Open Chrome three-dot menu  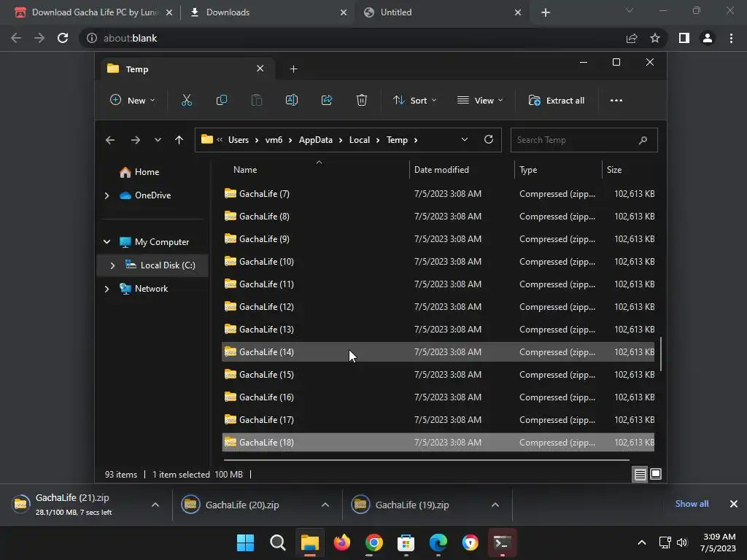tap(731, 38)
